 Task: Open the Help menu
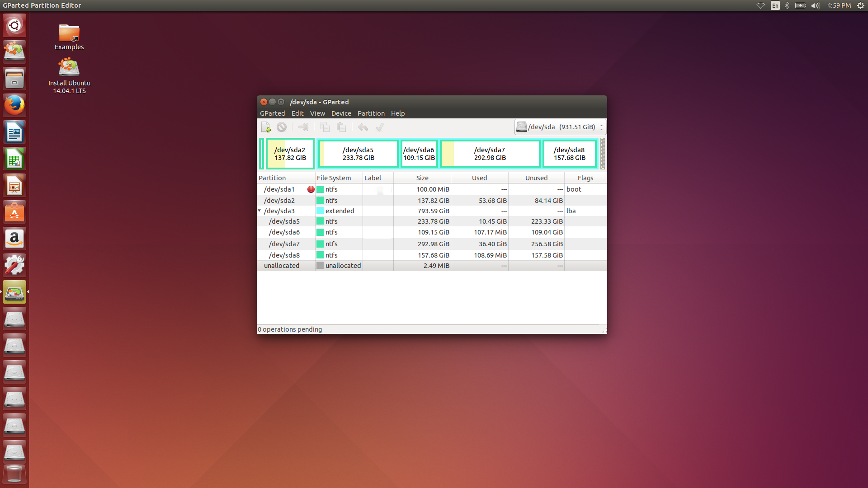point(398,113)
